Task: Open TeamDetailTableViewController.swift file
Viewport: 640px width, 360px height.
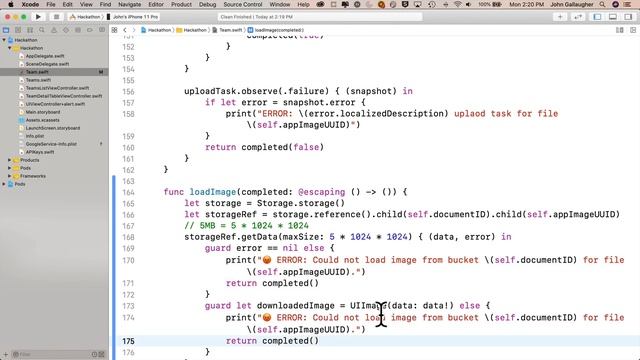Action: pyautogui.click(x=64, y=96)
